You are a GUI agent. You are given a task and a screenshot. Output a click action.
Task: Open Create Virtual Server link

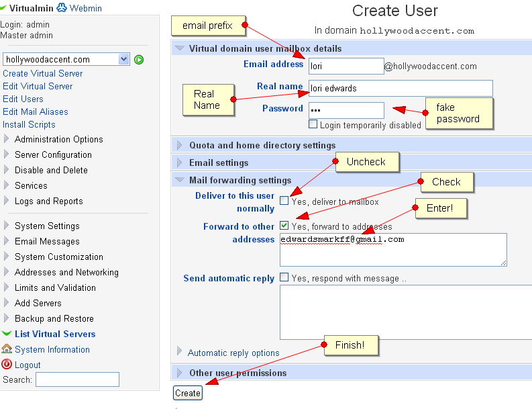(x=43, y=73)
